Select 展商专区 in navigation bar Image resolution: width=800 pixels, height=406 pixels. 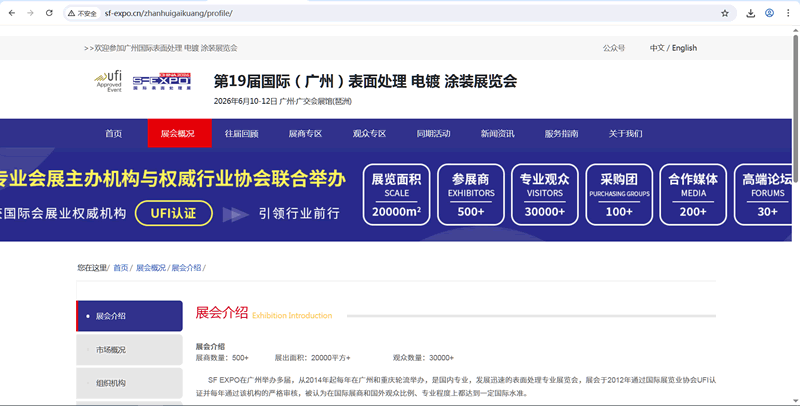pyautogui.click(x=305, y=134)
